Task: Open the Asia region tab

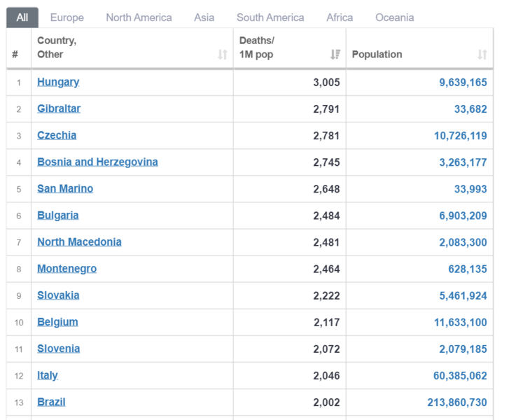Action: [204, 17]
